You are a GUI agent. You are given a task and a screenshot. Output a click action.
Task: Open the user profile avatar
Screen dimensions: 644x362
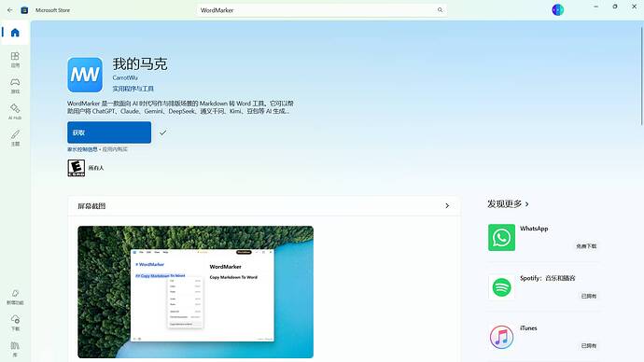(x=557, y=10)
